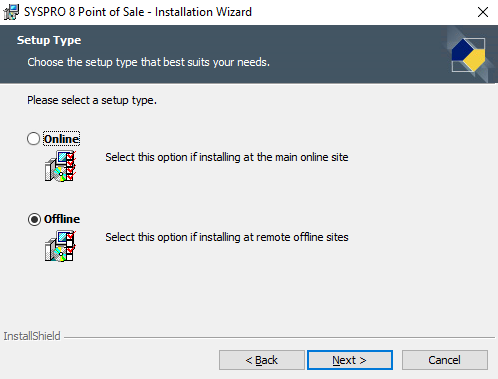Click the installer icon in title bar
498x379 pixels.
click(x=11, y=12)
